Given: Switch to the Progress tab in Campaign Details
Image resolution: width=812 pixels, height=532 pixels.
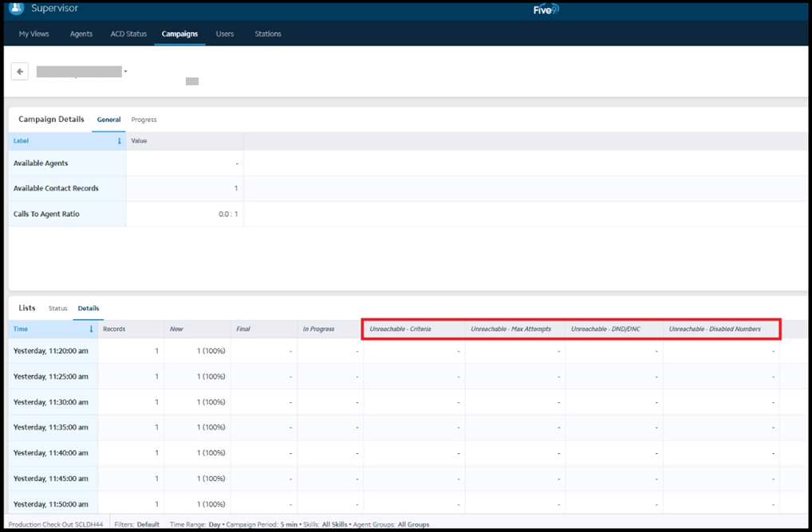Looking at the screenshot, I should tap(144, 120).
